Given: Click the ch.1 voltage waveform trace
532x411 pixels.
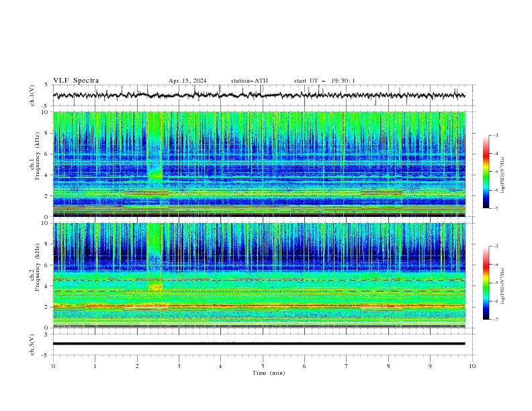Looking at the screenshot, I should [x=259, y=95].
